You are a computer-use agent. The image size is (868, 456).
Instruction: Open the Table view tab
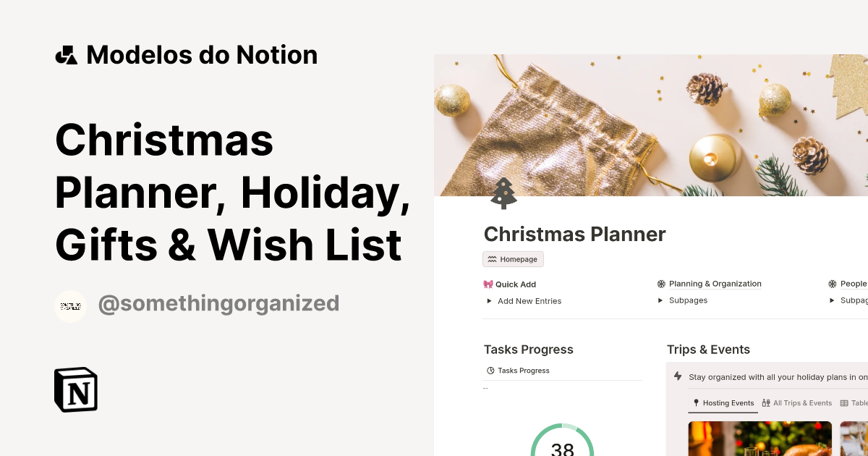coord(855,402)
